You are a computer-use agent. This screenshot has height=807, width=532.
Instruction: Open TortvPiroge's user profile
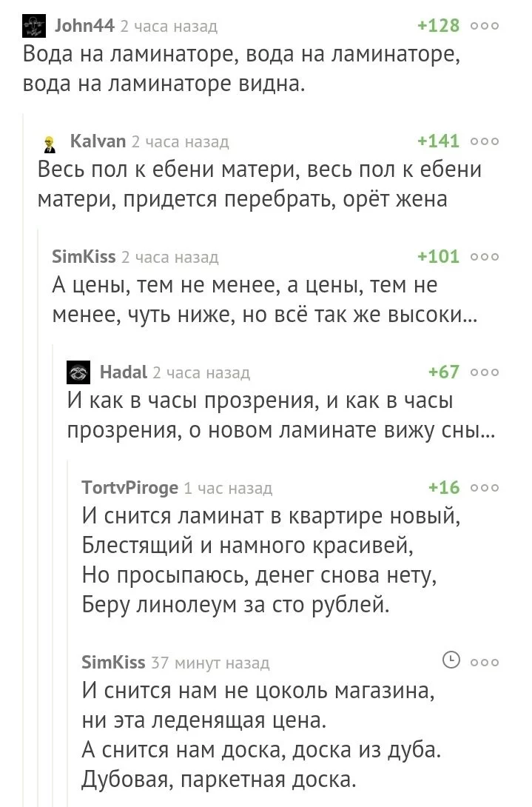(x=130, y=488)
